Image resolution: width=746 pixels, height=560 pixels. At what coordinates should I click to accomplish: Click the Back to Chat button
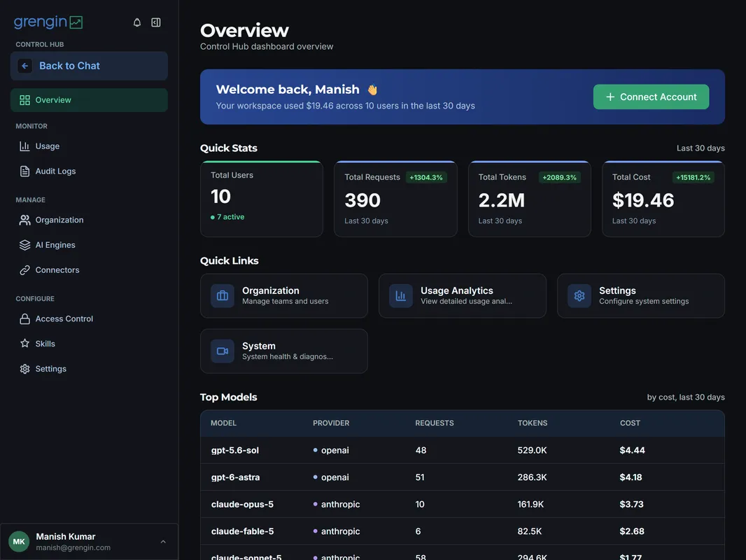(x=89, y=66)
